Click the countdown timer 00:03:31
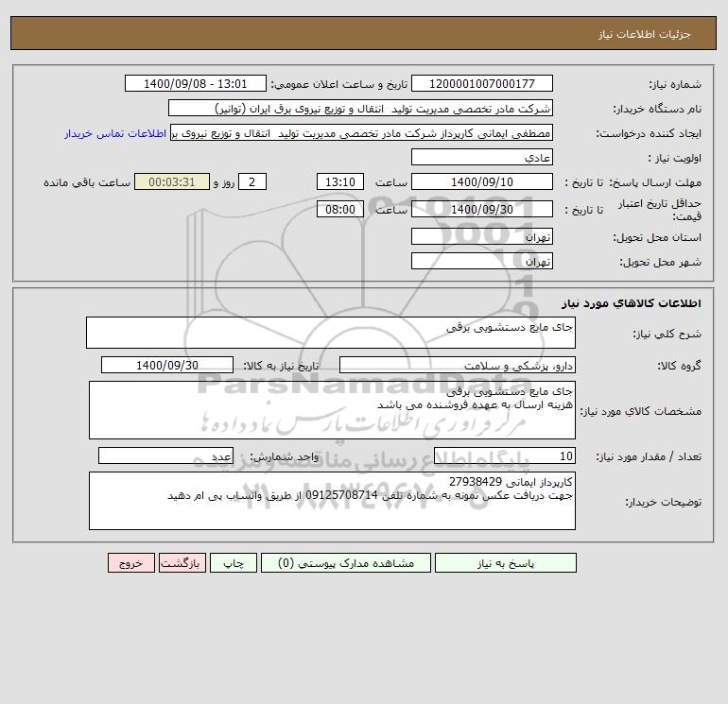The image size is (728, 704). point(172,182)
